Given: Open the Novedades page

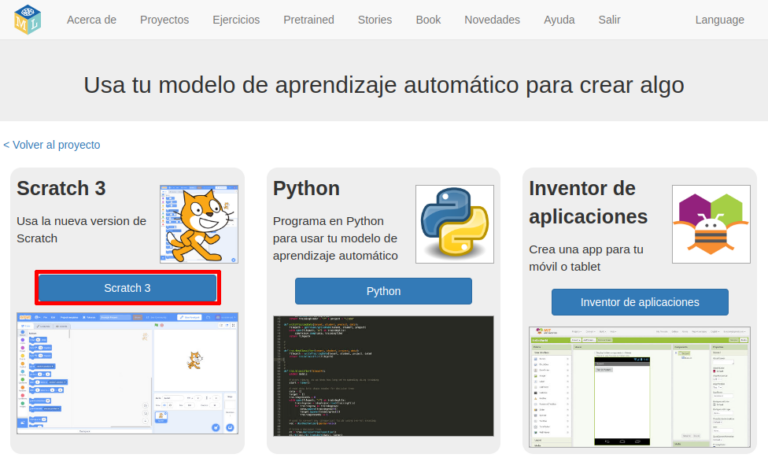Looking at the screenshot, I should [x=492, y=20].
